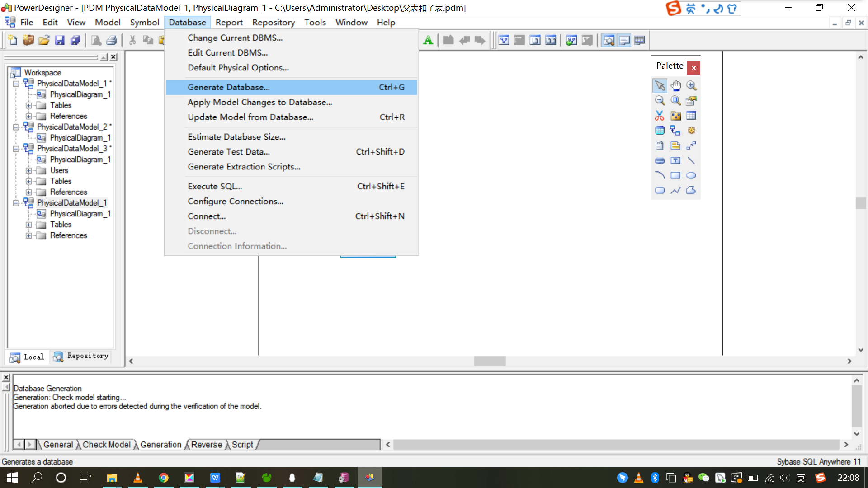Toggle the Result List toolbar button
This screenshot has height=488, width=868.
(639, 40)
